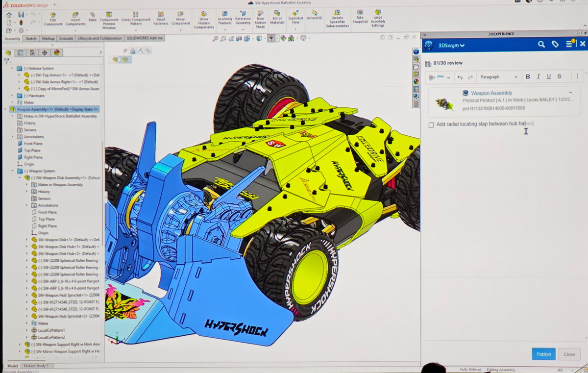The height and width of the screenshot is (373, 588).
Task: Select the Model tab at bottom
Action: tap(13, 366)
